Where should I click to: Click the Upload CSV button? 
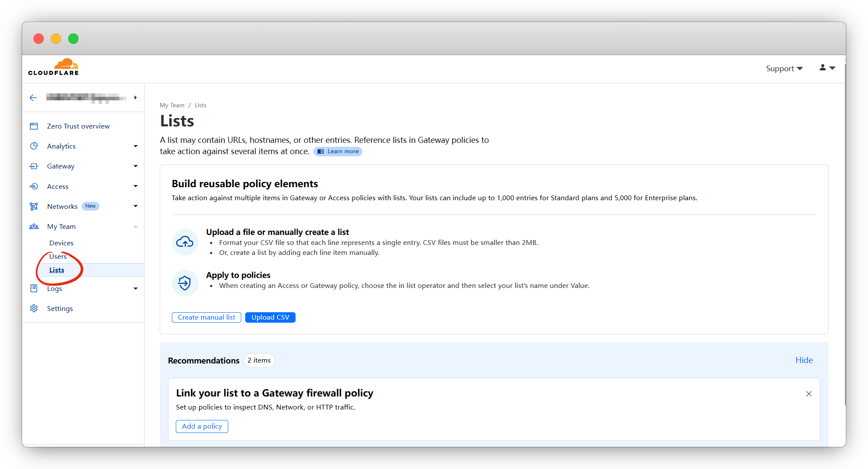coord(270,317)
